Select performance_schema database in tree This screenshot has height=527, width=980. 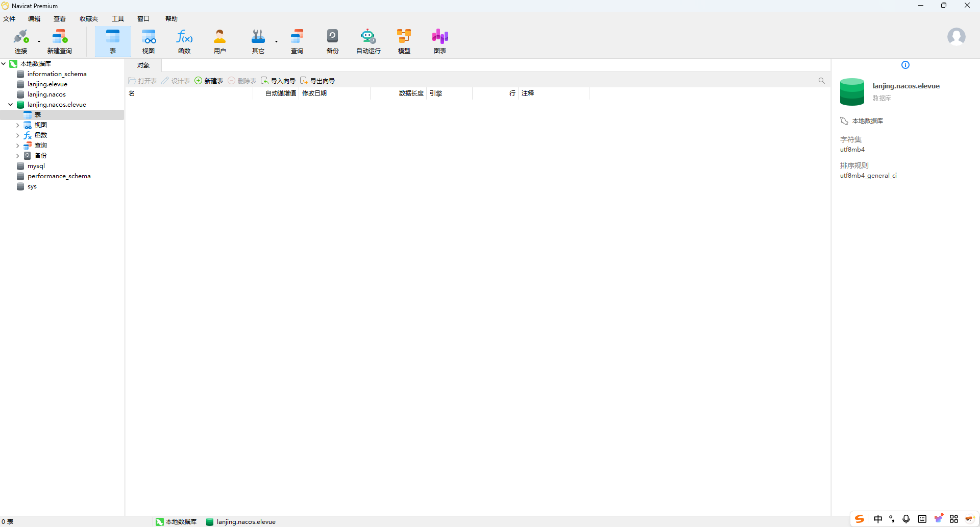tap(59, 176)
